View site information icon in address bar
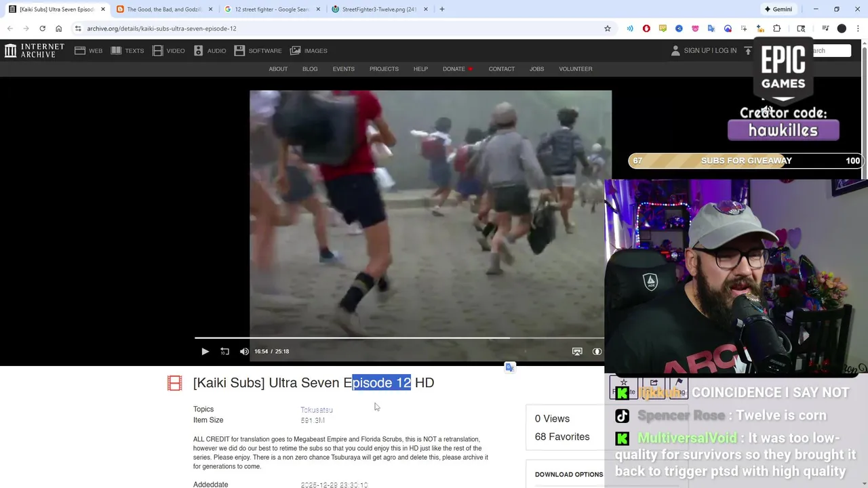 tap(78, 28)
